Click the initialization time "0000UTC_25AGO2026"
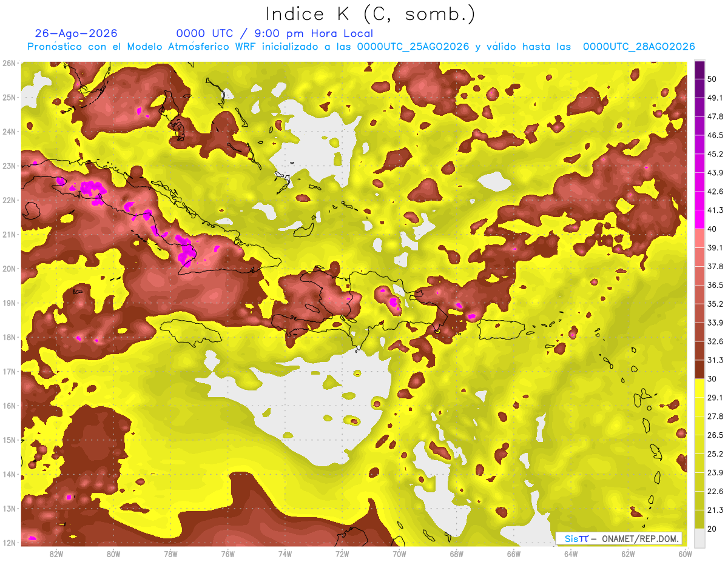 (x=413, y=47)
